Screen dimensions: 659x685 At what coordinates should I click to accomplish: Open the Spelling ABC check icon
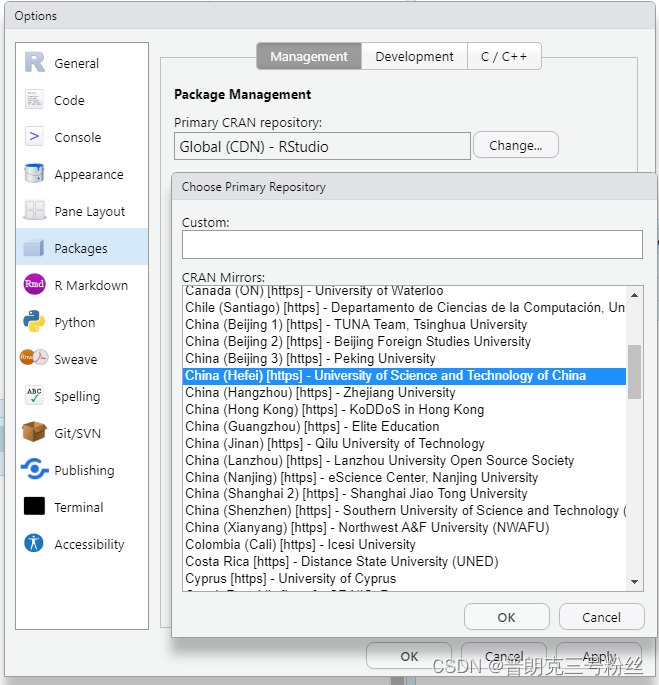point(35,395)
